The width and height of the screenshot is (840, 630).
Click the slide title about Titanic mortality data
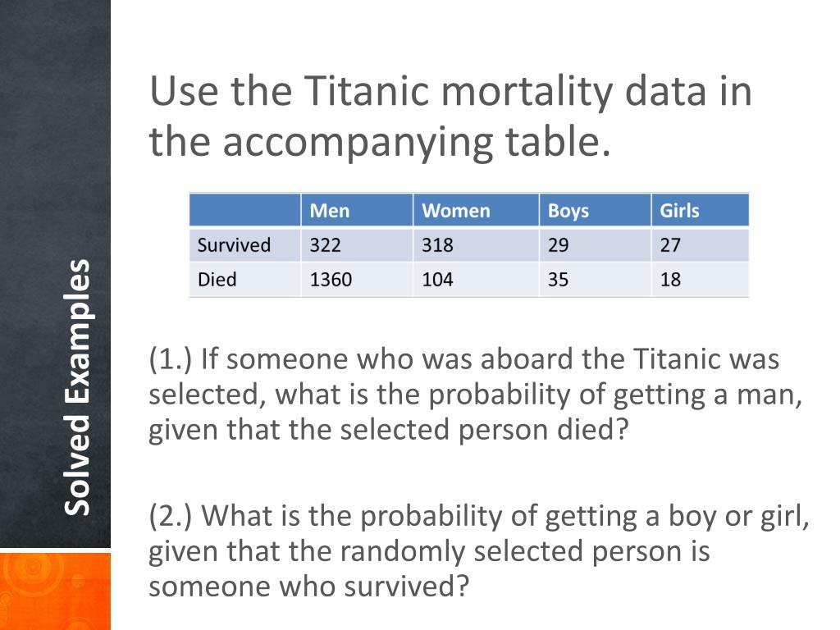[x=450, y=116]
